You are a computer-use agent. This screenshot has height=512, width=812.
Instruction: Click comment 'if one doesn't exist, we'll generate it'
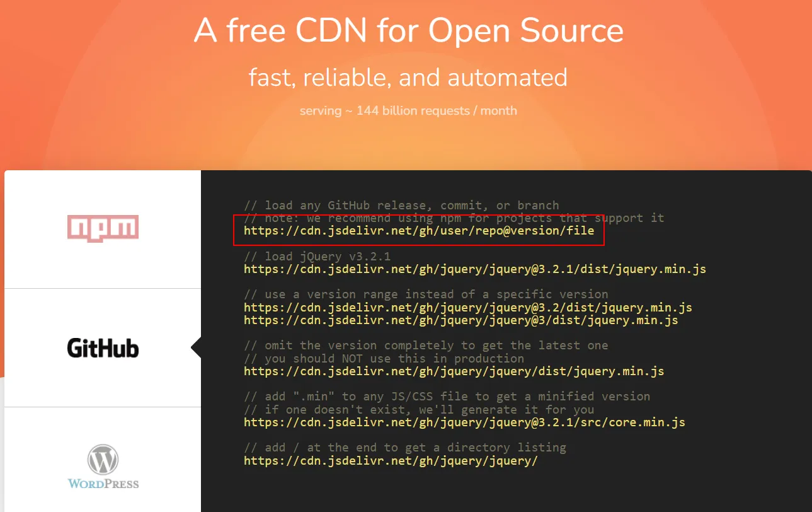coord(419,409)
